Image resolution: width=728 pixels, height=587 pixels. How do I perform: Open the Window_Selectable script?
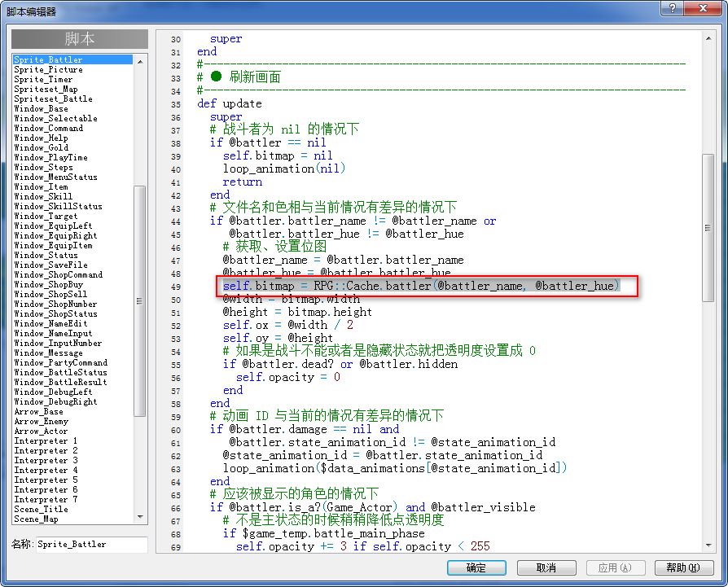(x=55, y=118)
